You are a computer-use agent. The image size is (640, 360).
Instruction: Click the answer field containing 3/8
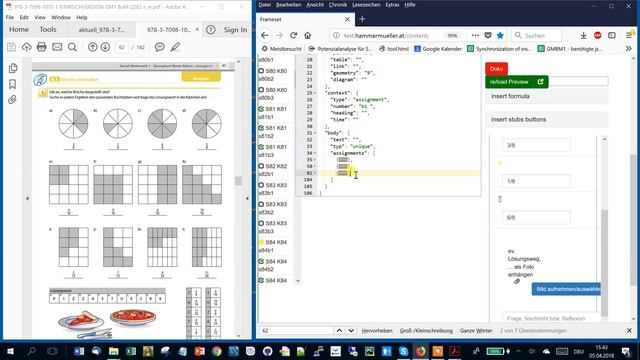pos(536,145)
